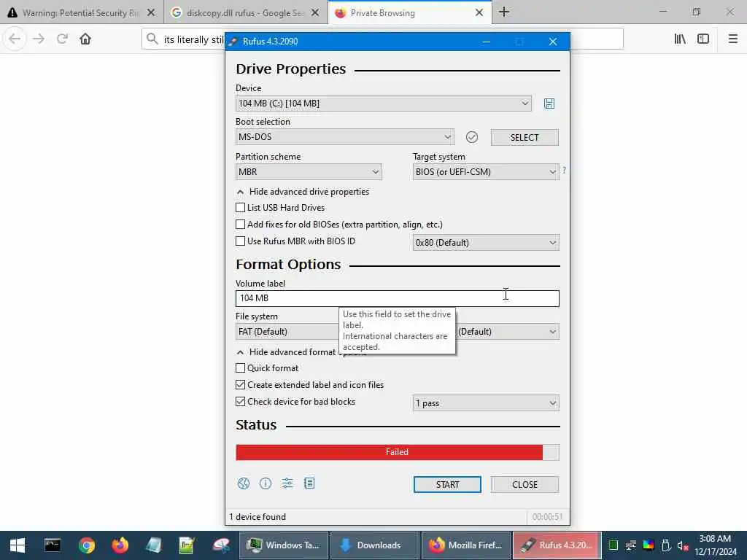Viewport: 747px width, 560px height.
Task: Open Chrome from the taskbar
Action: pyautogui.click(x=87, y=545)
